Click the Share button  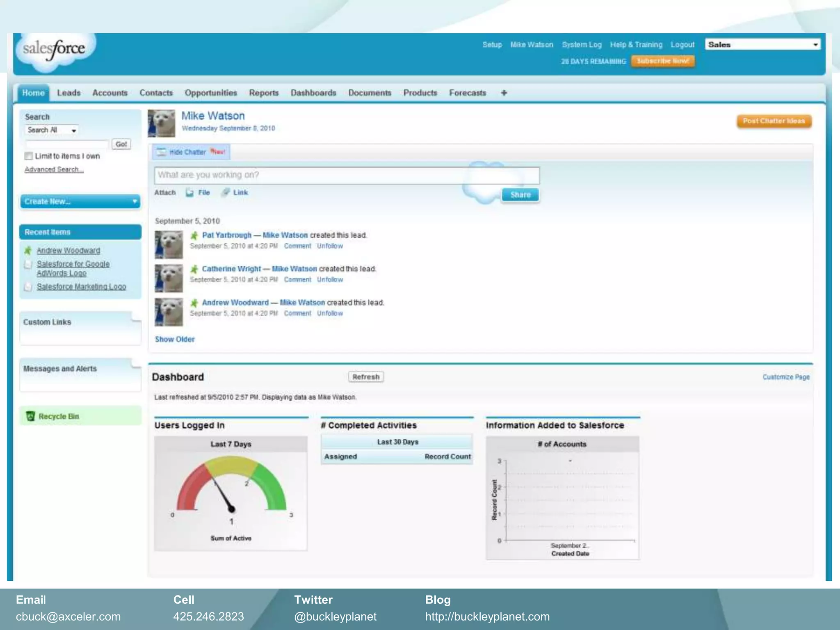(520, 195)
